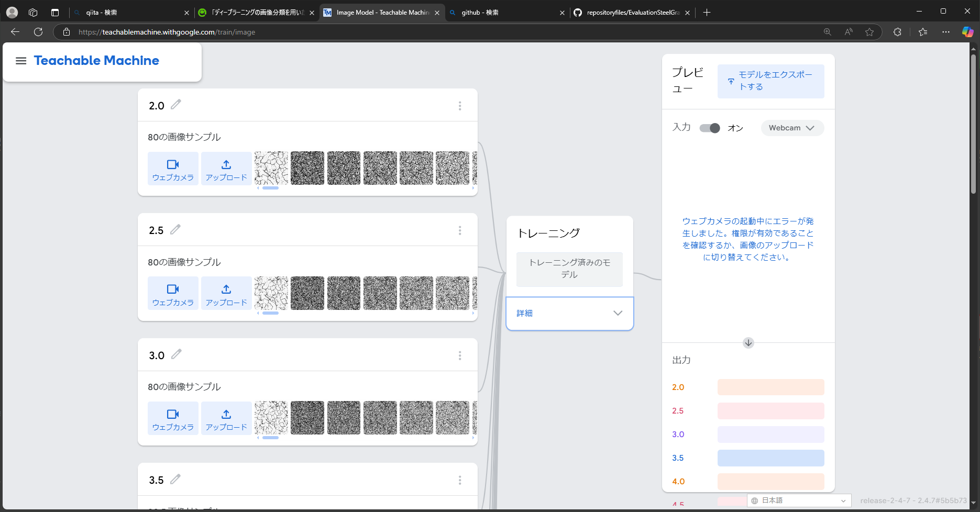The height and width of the screenshot is (512, 980).
Task: Edit the 3.0 class name pencil
Action: 177,354
